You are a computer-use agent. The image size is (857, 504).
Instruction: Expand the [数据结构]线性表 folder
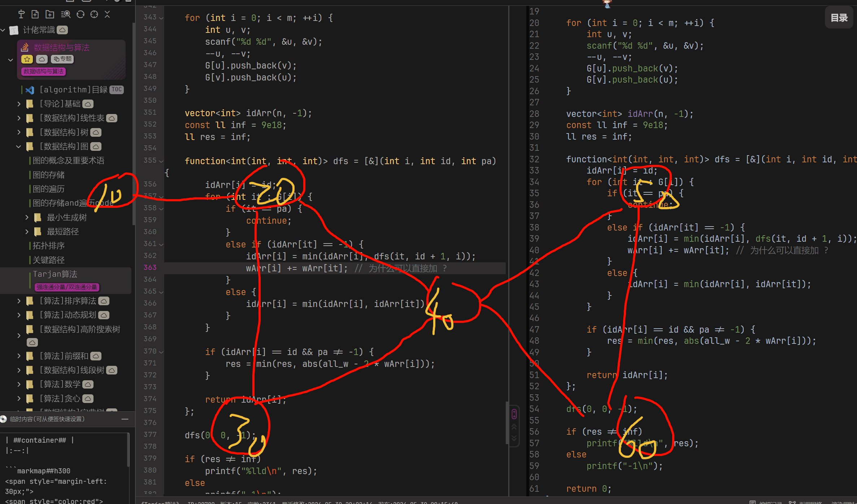[x=19, y=118]
